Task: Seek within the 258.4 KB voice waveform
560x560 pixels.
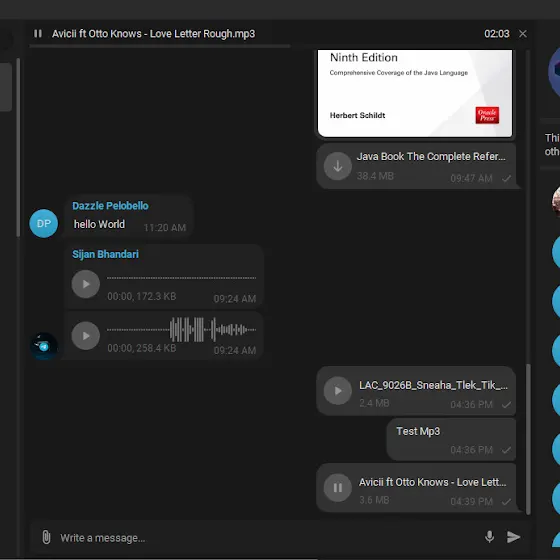Action: tap(181, 330)
